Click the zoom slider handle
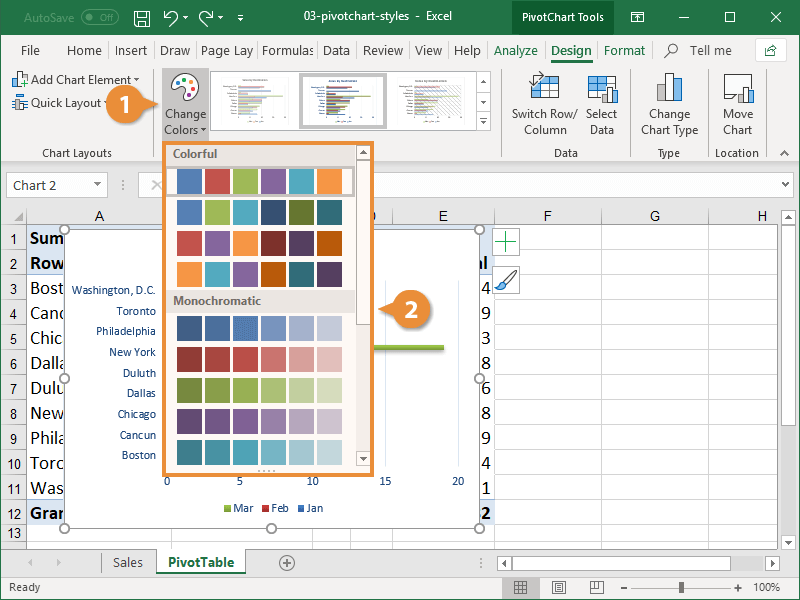 tap(681, 588)
